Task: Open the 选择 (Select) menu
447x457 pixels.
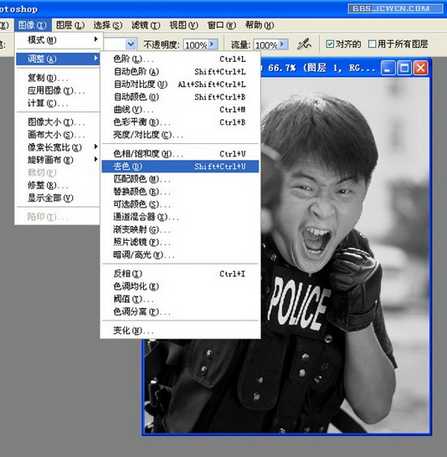Action: (107, 25)
